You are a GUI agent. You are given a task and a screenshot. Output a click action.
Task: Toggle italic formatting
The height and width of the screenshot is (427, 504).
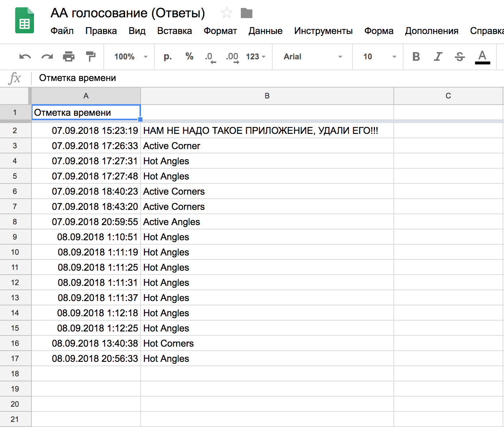(x=437, y=57)
